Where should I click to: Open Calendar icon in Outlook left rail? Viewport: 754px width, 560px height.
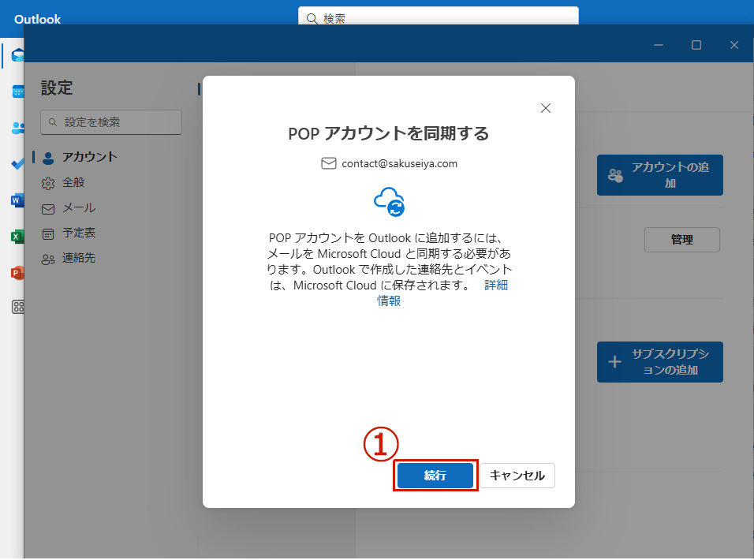(18, 91)
